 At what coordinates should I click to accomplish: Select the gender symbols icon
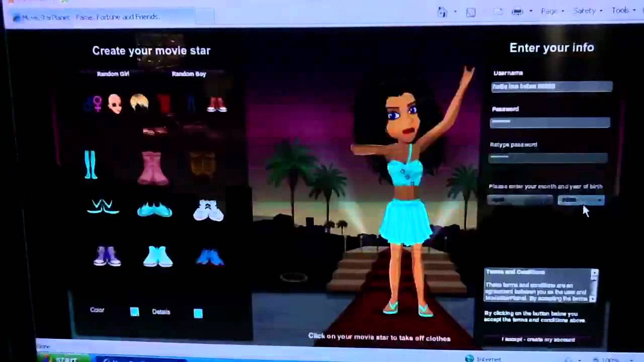coord(94,104)
